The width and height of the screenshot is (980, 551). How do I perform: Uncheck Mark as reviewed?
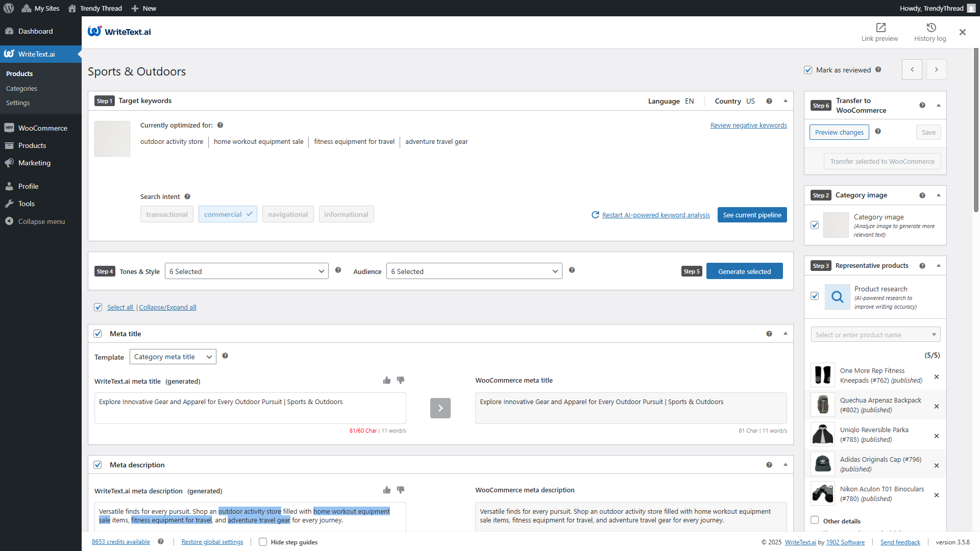(x=808, y=70)
